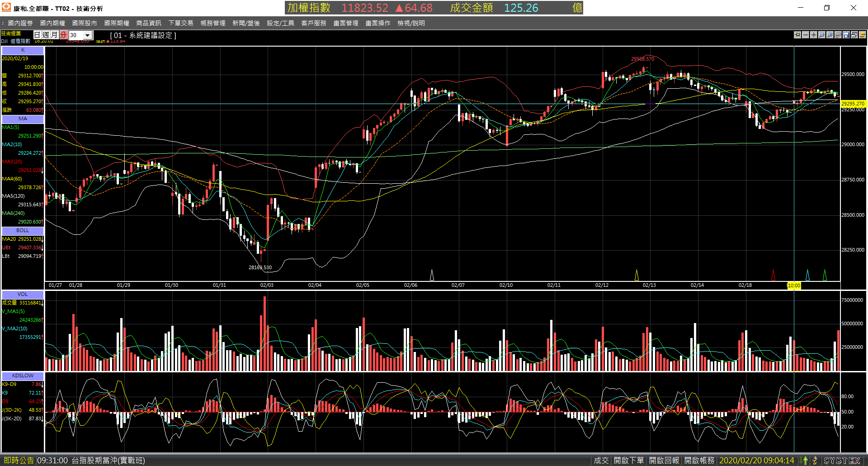
Task: Open the 國際期權 menu
Action: pyautogui.click(x=117, y=23)
